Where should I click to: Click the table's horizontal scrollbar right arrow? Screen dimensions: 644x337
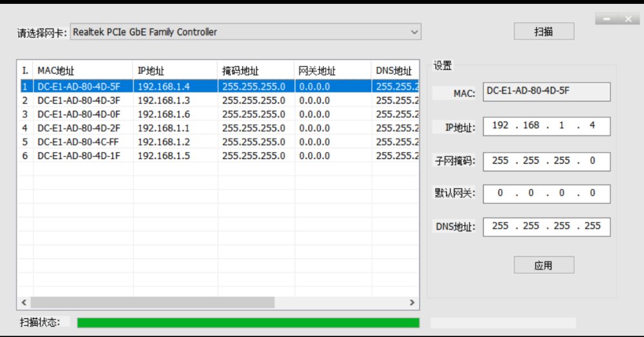[412, 303]
